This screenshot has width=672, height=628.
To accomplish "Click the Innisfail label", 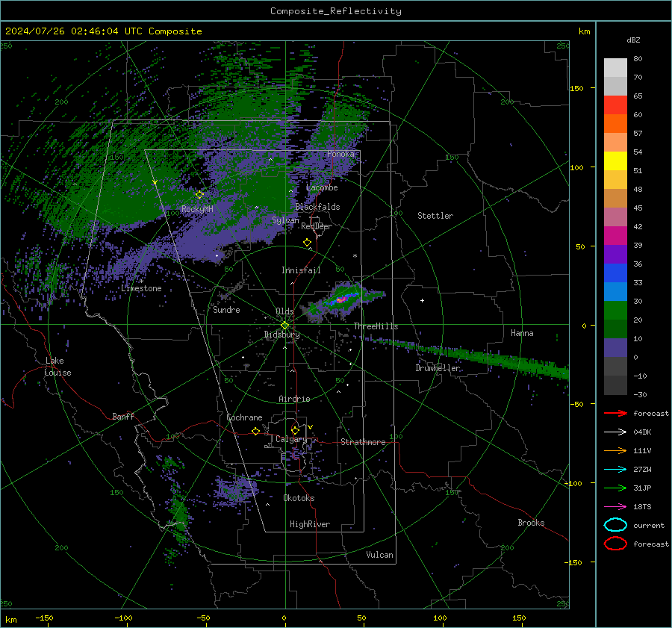I will click(301, 270).
